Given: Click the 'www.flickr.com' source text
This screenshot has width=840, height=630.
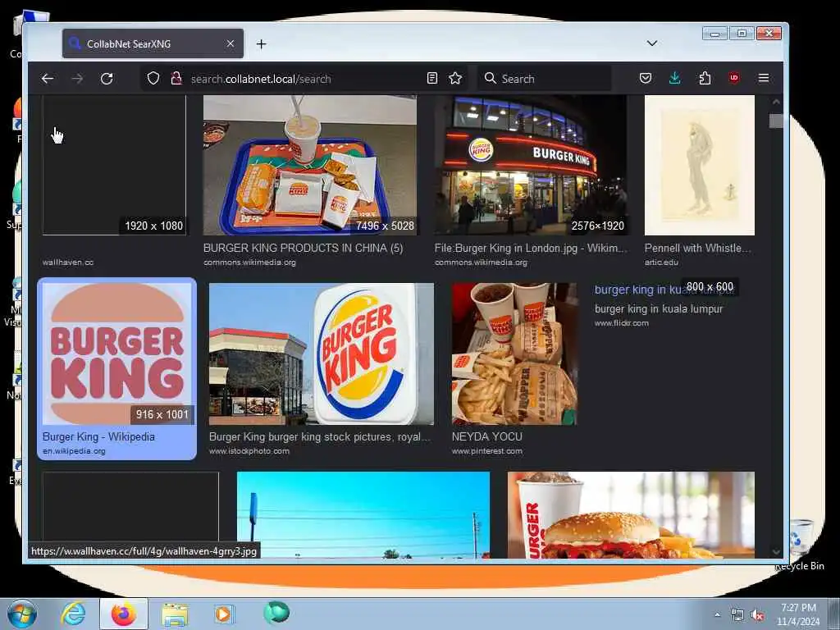Looking at the screenshot, I should pyautogui.click(x=622, y=323).
